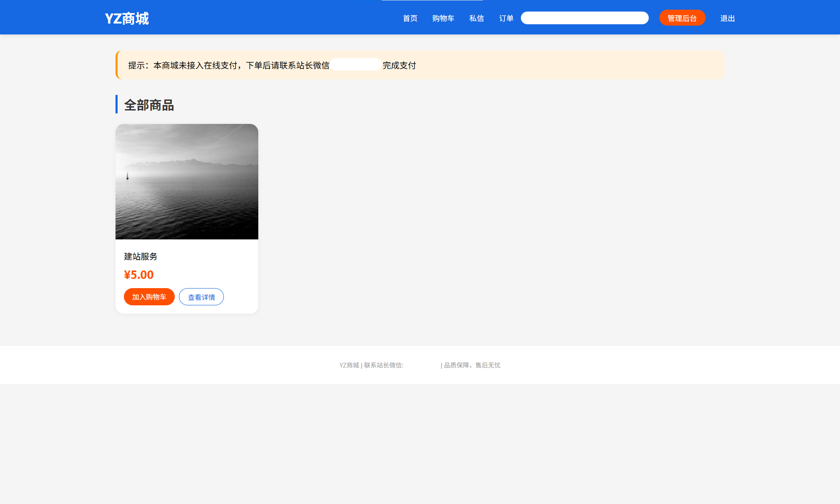The image size is (840, 504).
Task: Add 建站服务 to cart via 加入购物车
Action: pos(149,297)
